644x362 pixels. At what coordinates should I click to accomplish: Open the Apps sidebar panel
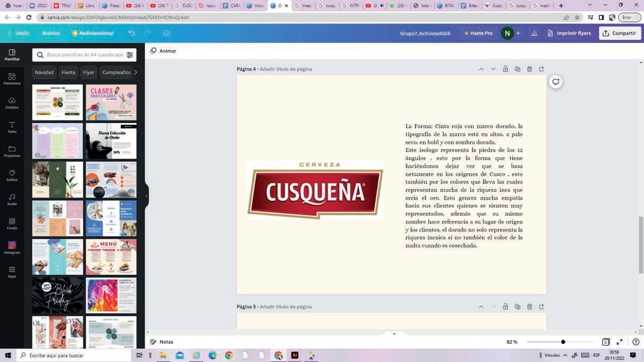click(12, 272)
